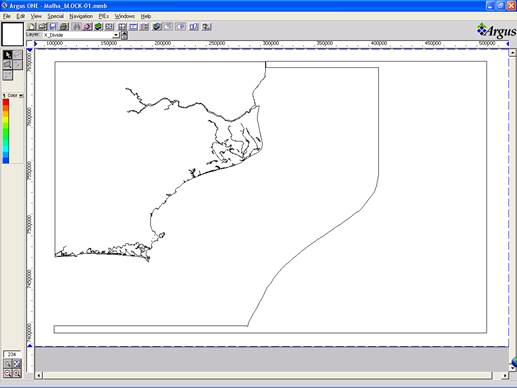Image resolution: width=517 pixels, height=388 pixels.
Task: Open the Special menu
Action: pyautogui.click(x=55, y=16)
